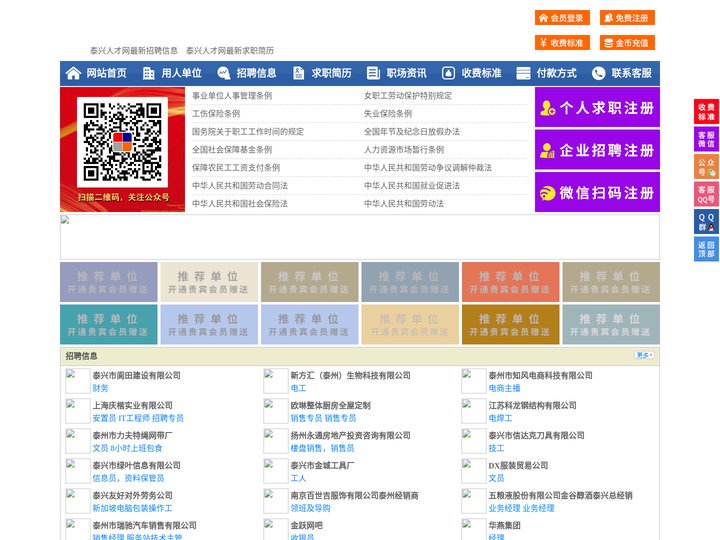Open 泰兴人才网最新招聘信息 link
The height and width of the screenshot is (540, 720).
[x=134, y=51]
